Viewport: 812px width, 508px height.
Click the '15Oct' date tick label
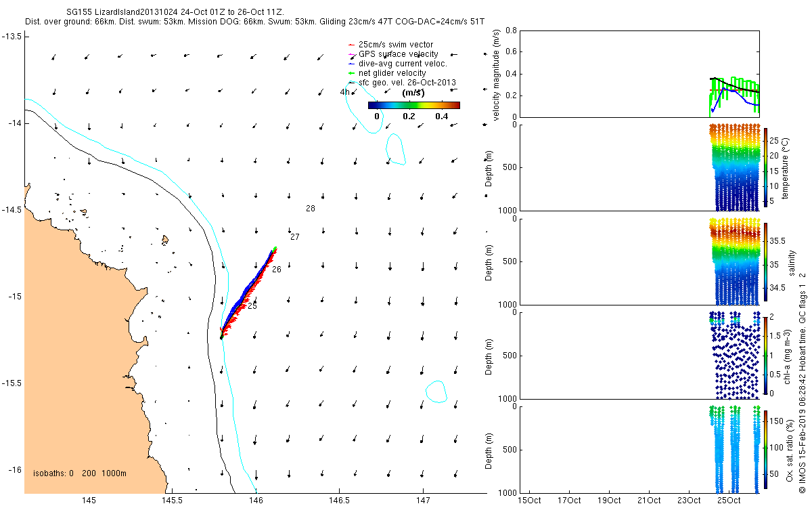coord(528,501)
